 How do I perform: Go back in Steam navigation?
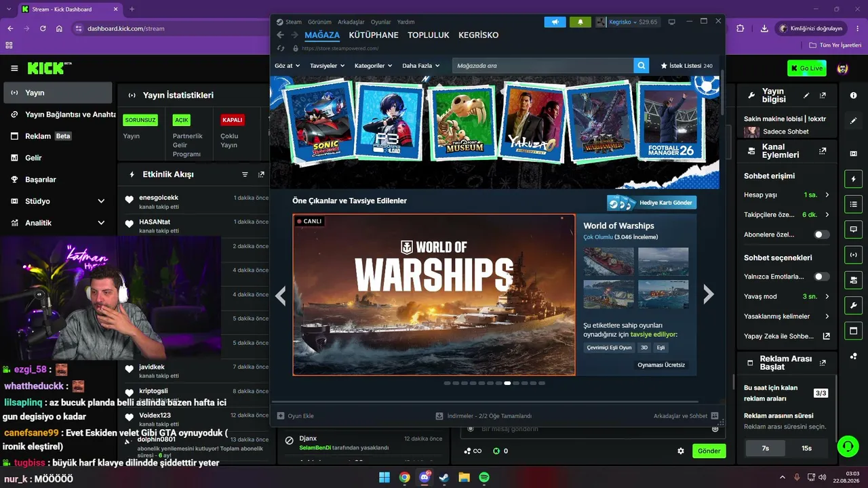click(x=280, y=35)
